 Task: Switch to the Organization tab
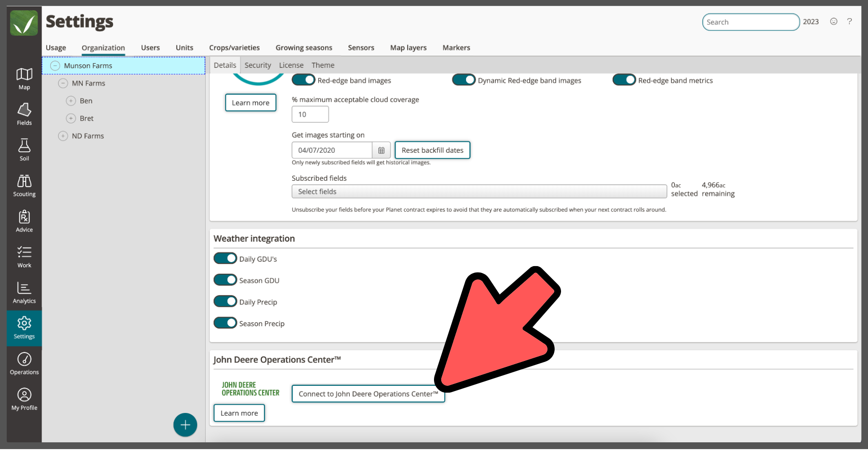coord(103,48)
